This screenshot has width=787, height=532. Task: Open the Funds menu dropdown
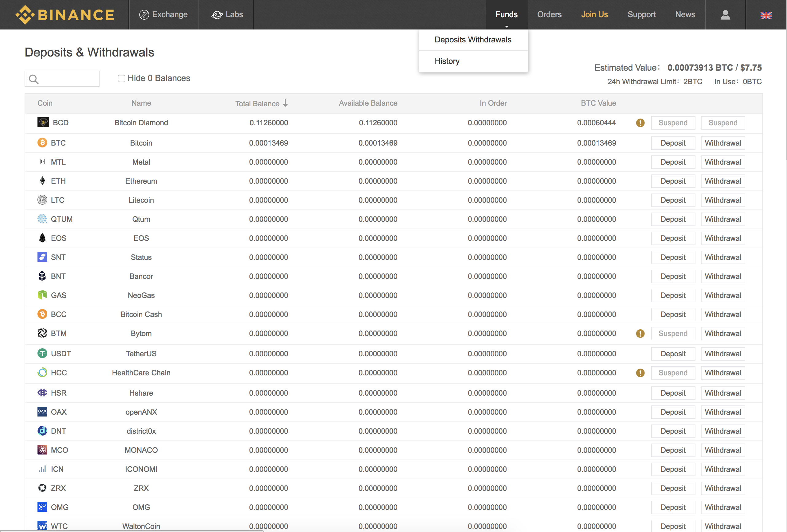tap(506, 14)
